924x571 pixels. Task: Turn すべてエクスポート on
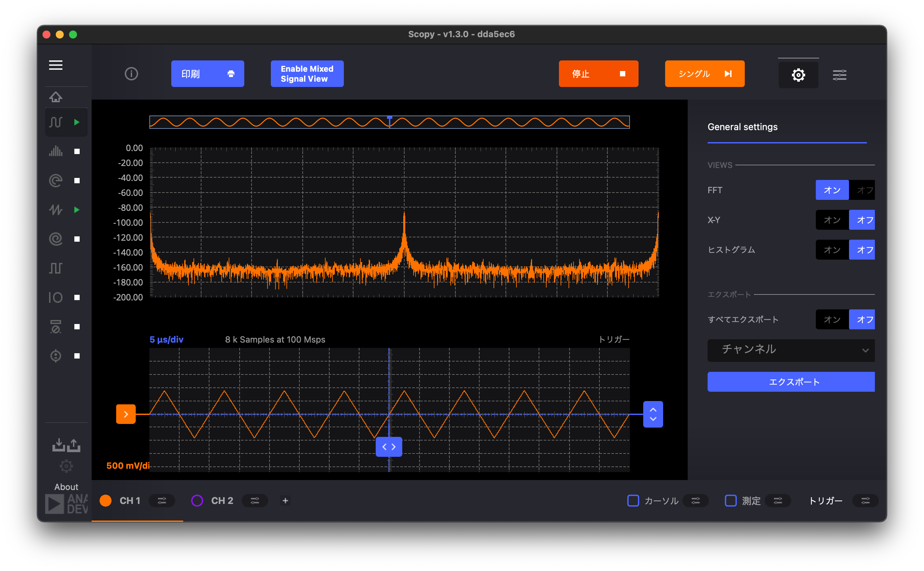point(832,319)
